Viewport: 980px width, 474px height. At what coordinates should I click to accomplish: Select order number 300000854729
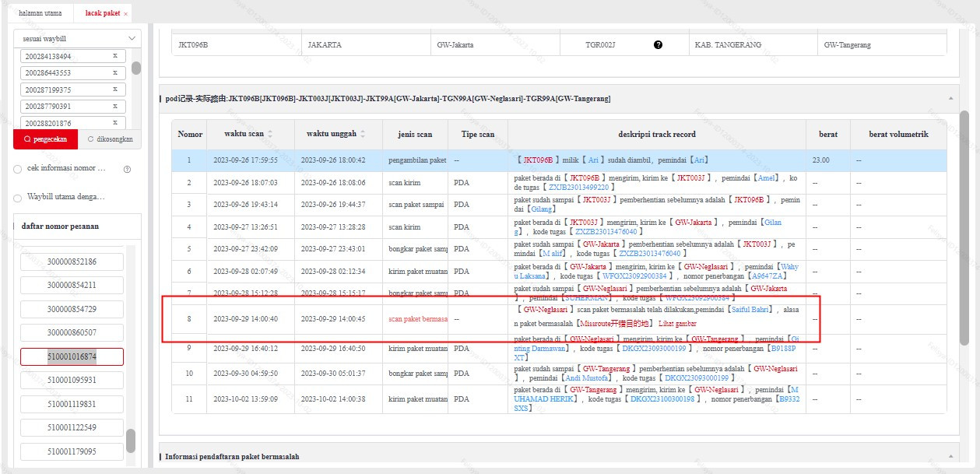[x=72, y=309]
